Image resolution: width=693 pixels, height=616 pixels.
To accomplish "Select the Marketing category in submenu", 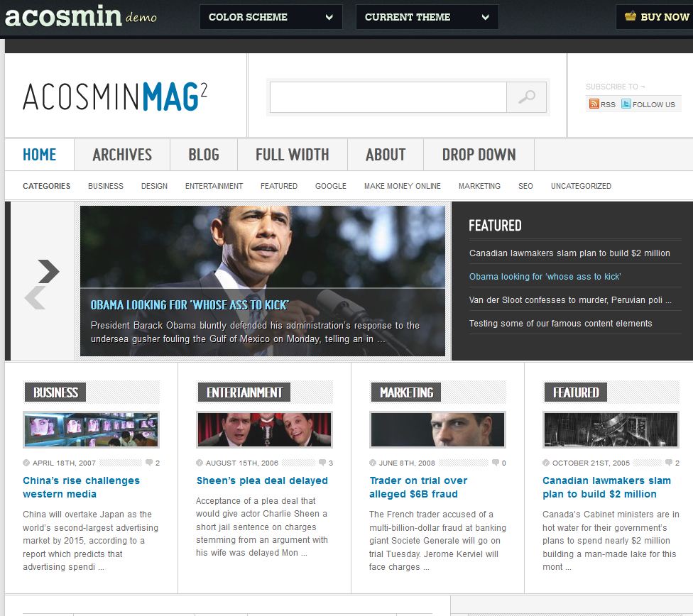I will click(479, 186).
